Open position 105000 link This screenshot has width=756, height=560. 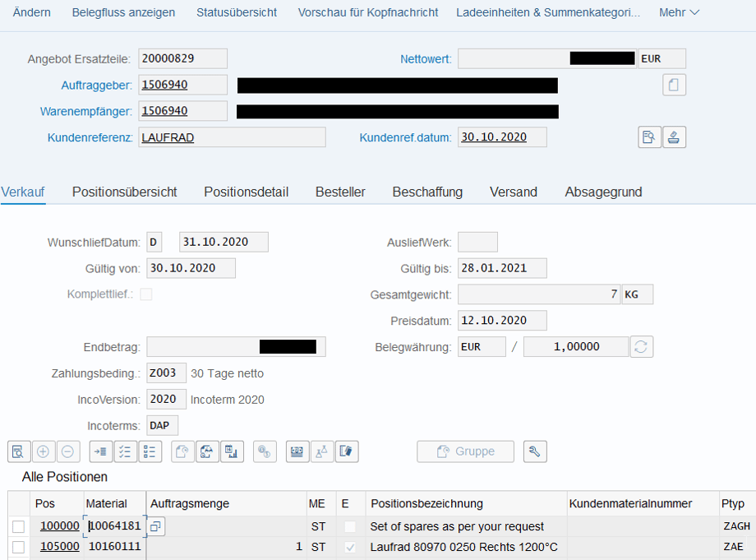[x=60, y=547]
